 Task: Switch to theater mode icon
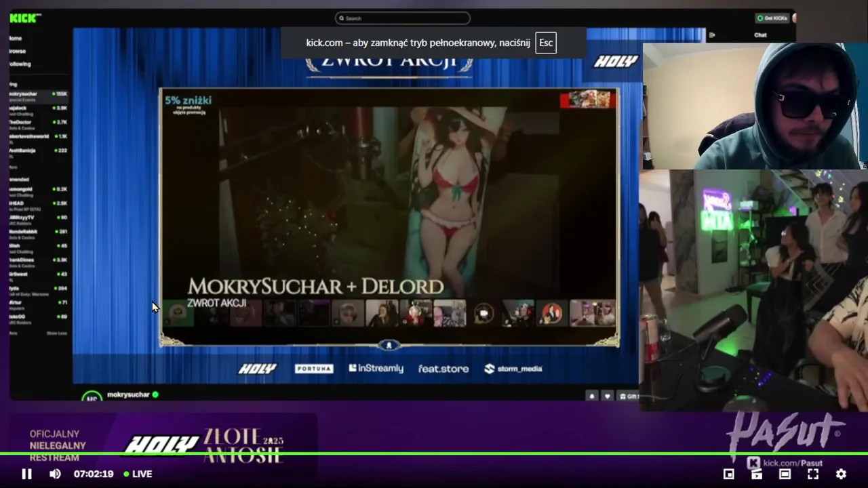click(785, 474)
